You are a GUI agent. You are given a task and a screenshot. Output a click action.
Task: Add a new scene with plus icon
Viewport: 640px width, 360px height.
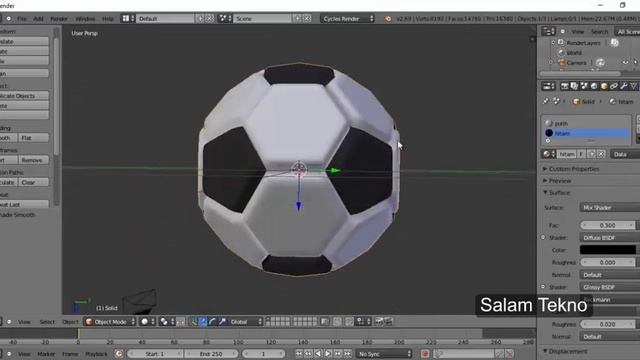297,19
